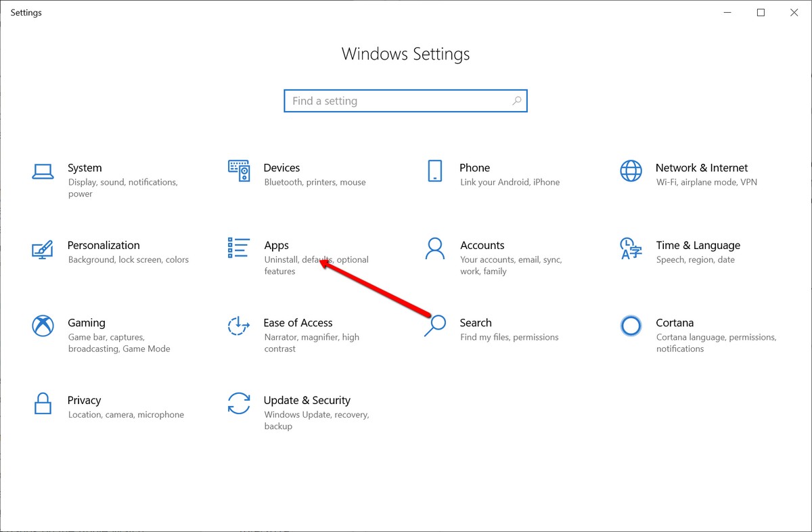Click the Network & Internet globe icon
The height and width of the screenshot is (532, 812).
coord(631,171)
